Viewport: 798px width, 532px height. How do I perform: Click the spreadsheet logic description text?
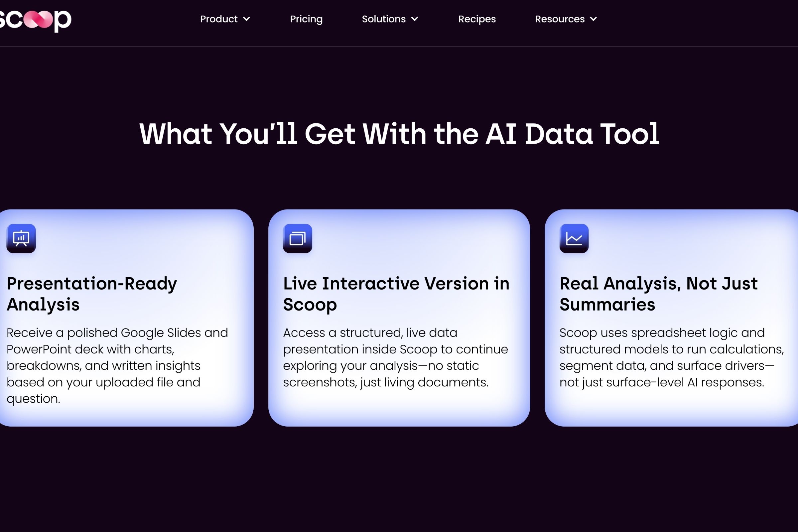coord(672,357)
